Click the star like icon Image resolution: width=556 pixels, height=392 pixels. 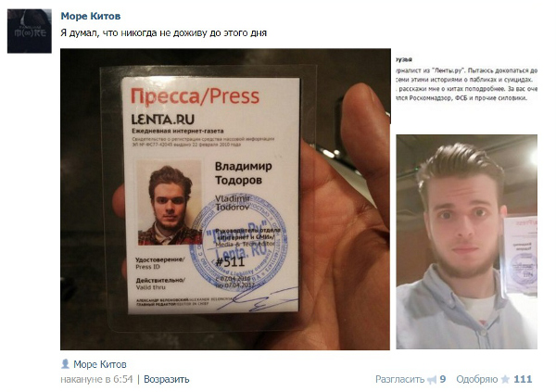point(505,379)
